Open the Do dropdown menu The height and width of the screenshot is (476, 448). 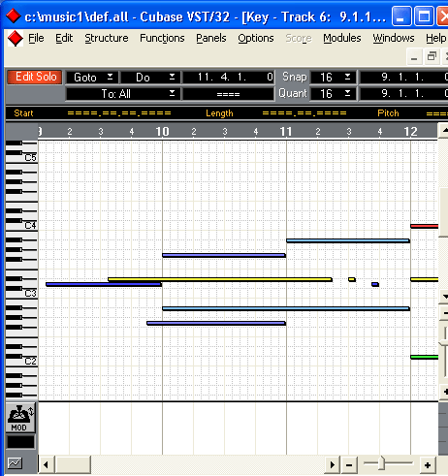pos(150,78)
